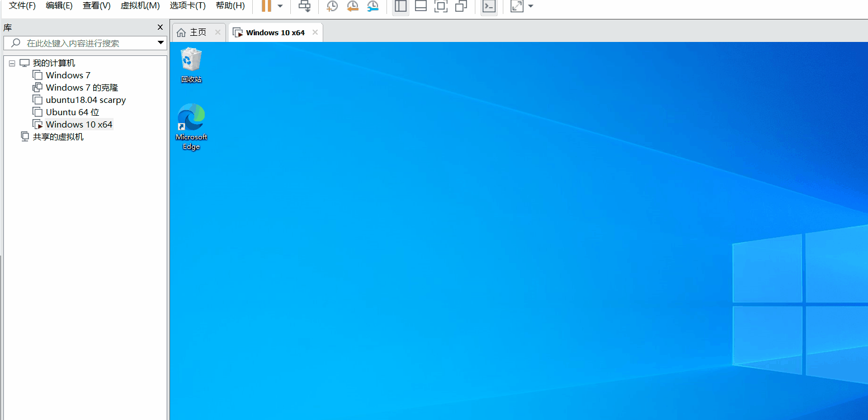
Task: Select Windows 10 x64 in the library tree
Action: 79,124
